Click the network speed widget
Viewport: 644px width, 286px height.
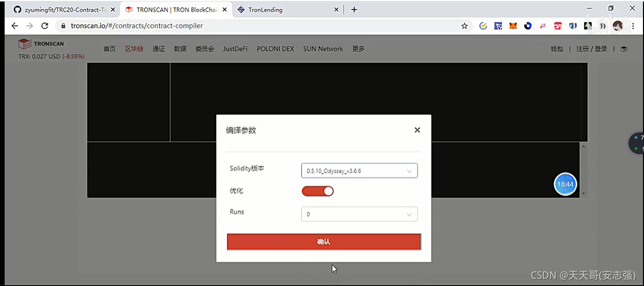click(637, 143)
